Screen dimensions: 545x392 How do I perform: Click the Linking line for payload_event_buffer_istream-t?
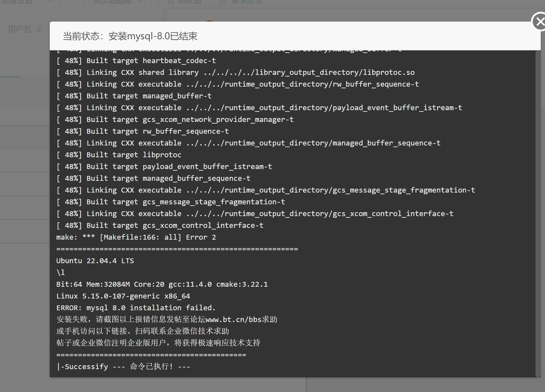pos(259,108)
